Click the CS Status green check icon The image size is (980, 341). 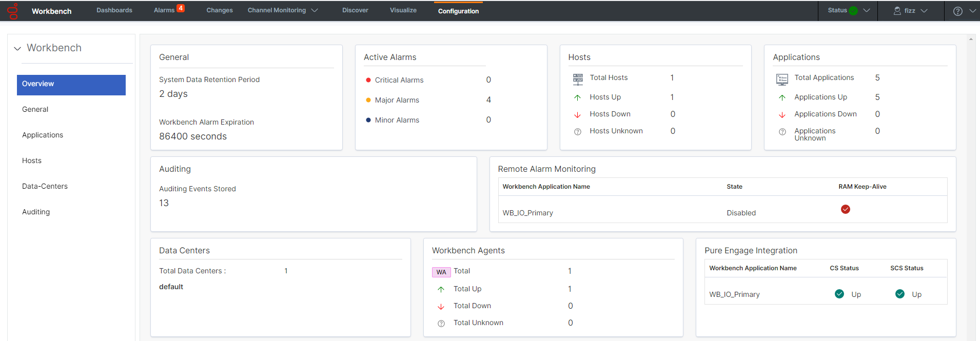coord(839,294)
